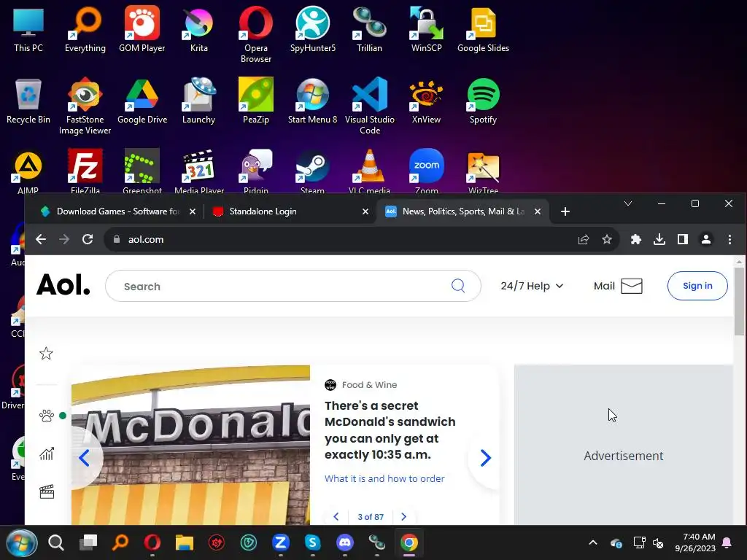Launch the Everything search desktop shortcut
This screenshot has height=560, width=747.
[85, 31]
